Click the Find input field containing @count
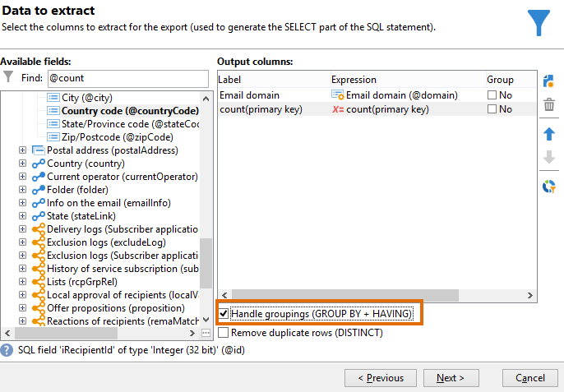The height and width of the screenshot is (392, 564). click(128, 78)
